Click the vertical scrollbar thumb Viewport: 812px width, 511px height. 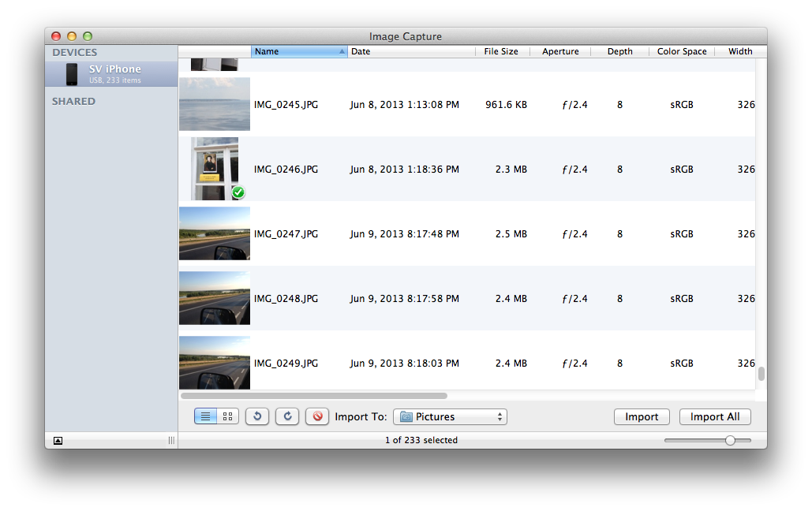[x=761, y=374]
